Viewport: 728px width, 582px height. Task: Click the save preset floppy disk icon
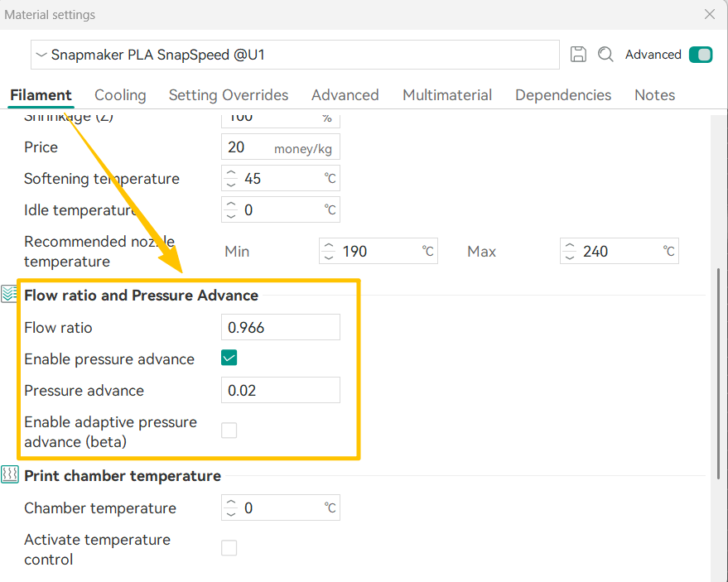tap(579, 55)
